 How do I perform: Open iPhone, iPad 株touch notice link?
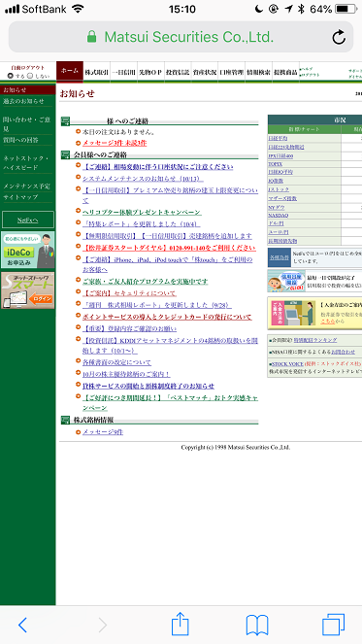168,264
